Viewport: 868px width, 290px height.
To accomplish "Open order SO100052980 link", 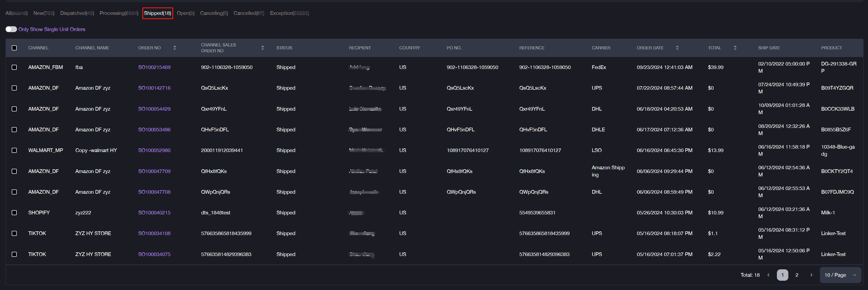I will point(154,150).
